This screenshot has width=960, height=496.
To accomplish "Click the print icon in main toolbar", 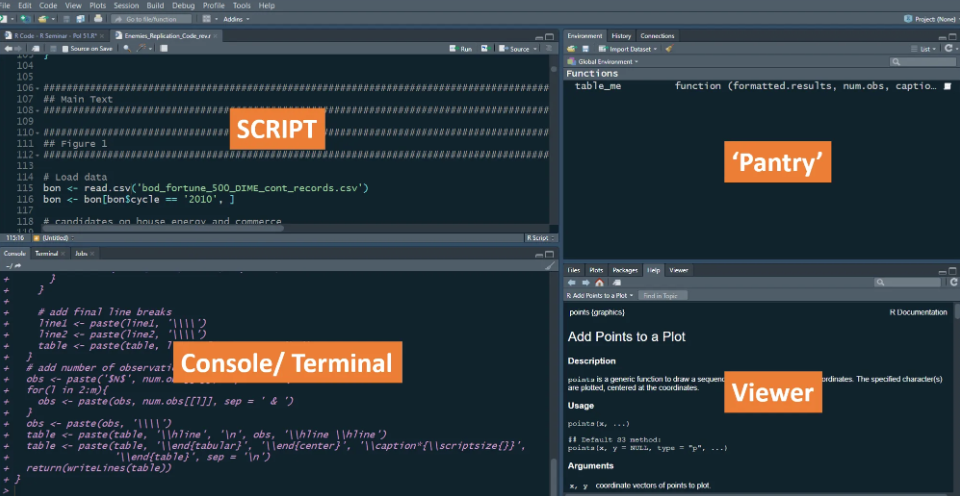I will click(x=100, y=19).
